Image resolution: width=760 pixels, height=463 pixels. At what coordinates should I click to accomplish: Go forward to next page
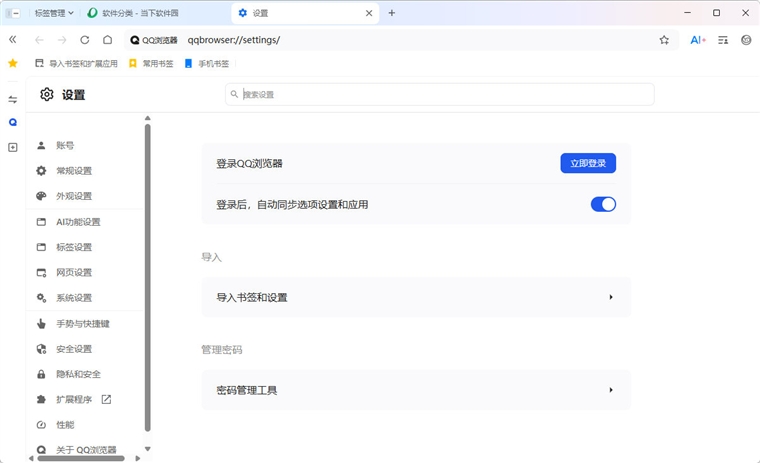pyautogui.click(x=62, y=40)
